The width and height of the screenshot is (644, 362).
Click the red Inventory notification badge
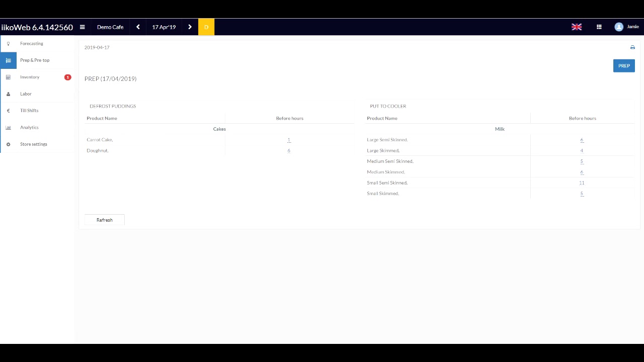pyautogui.click(x=67, y=77)
